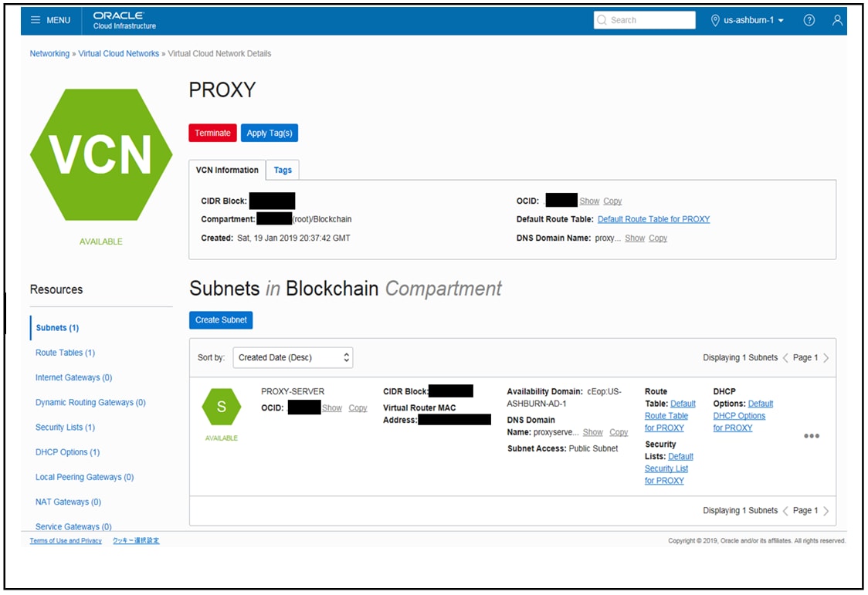Select Internet Gateways (0) in Resources
Viewport: 868px width, 595px height.
point(73,377)
